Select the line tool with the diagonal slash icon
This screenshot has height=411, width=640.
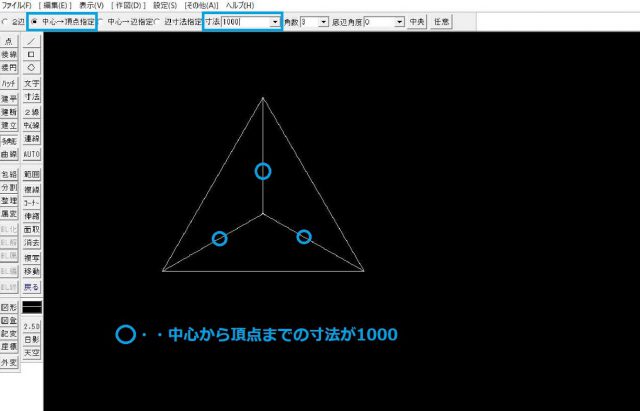tap(31, 40)
